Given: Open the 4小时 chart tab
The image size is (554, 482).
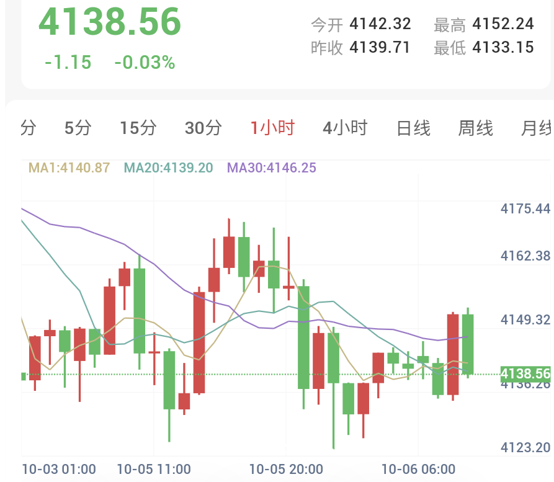Looking at the screenshot, I should tap(345, 128).
